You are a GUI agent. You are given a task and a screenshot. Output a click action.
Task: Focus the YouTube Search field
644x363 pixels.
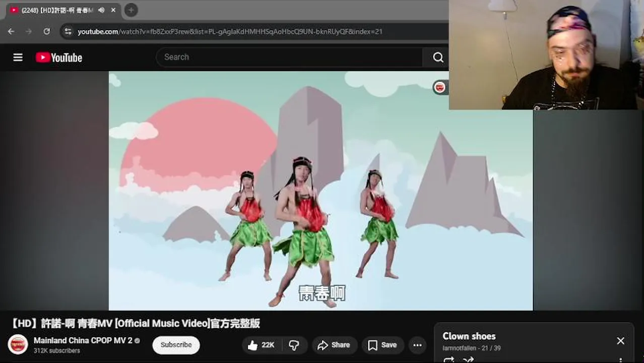[289, 57]
